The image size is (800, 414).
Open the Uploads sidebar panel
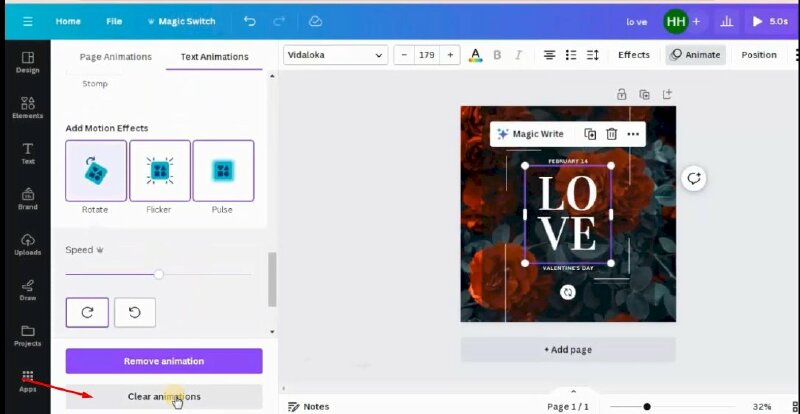[x=28, y=245]
